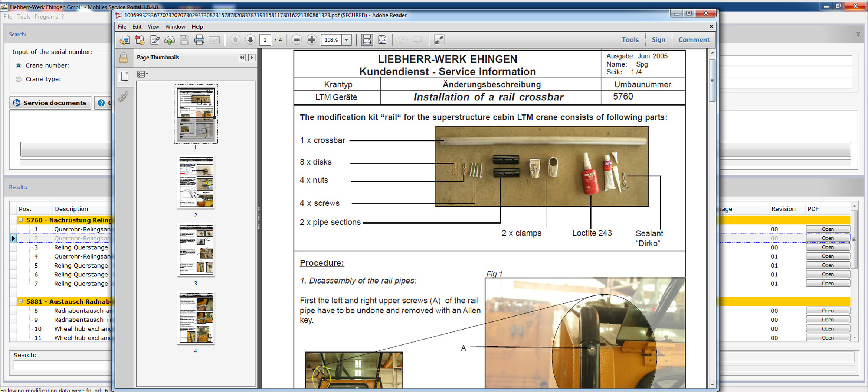Open the Programs menu in Service Portal

(x=46, y=17)
